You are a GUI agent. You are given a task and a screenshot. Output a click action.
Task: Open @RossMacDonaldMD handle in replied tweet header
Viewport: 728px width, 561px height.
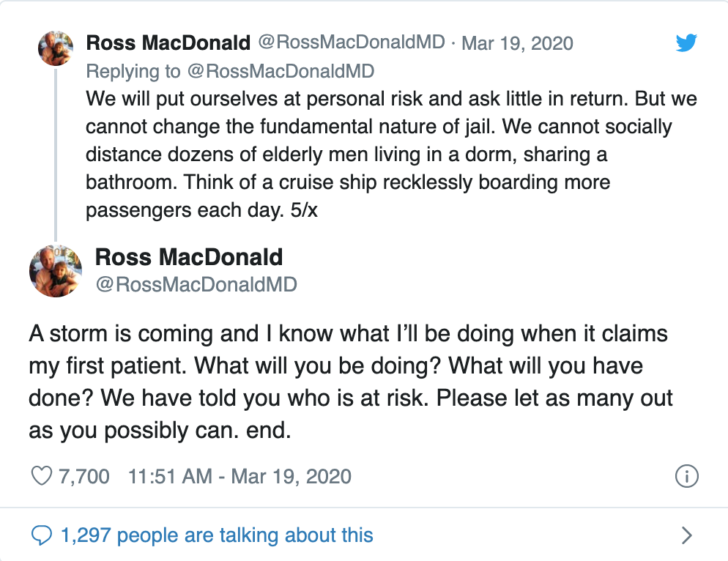point(352,42)
